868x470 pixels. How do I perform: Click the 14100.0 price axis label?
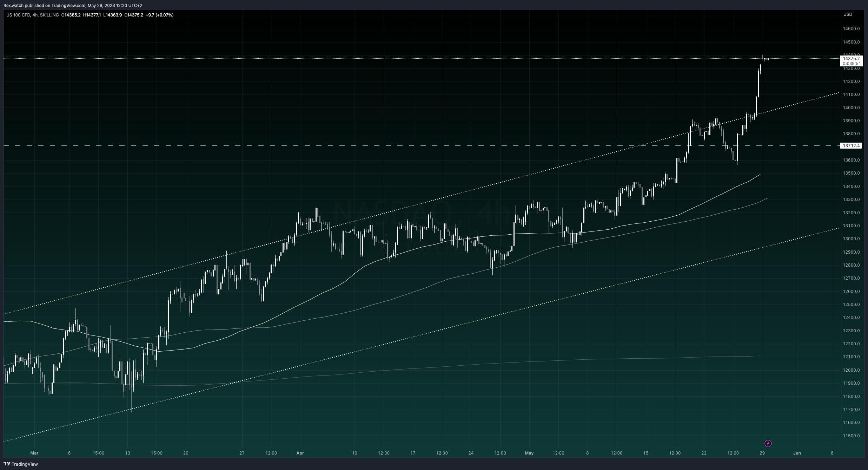tap(851, 94)
